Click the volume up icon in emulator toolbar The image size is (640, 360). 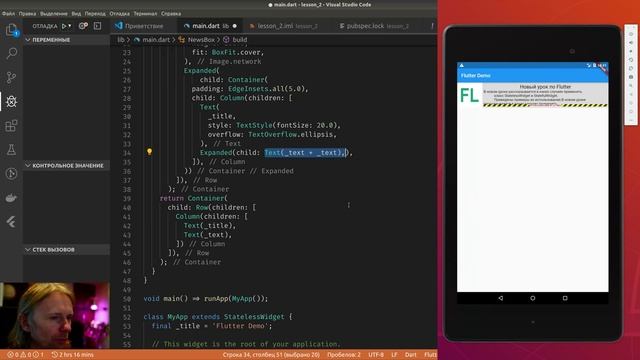pos(631,42)
